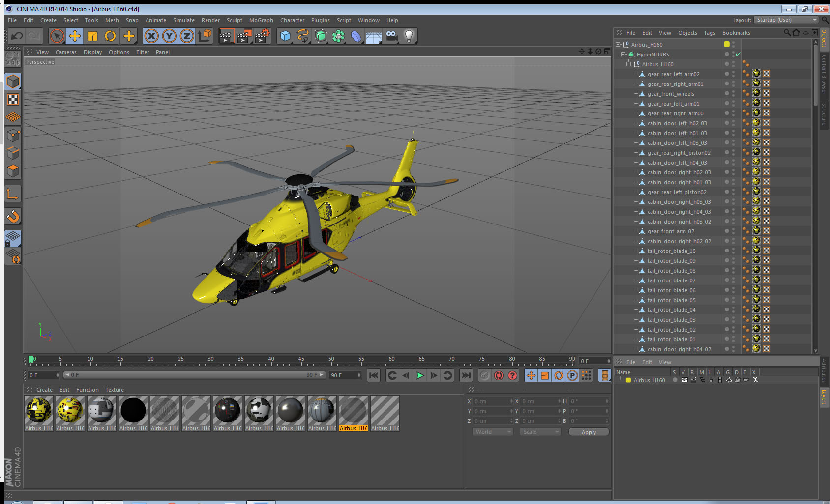Switch the coordinate system icon
This screenshot has width=830, height=504.
[205, 36]
